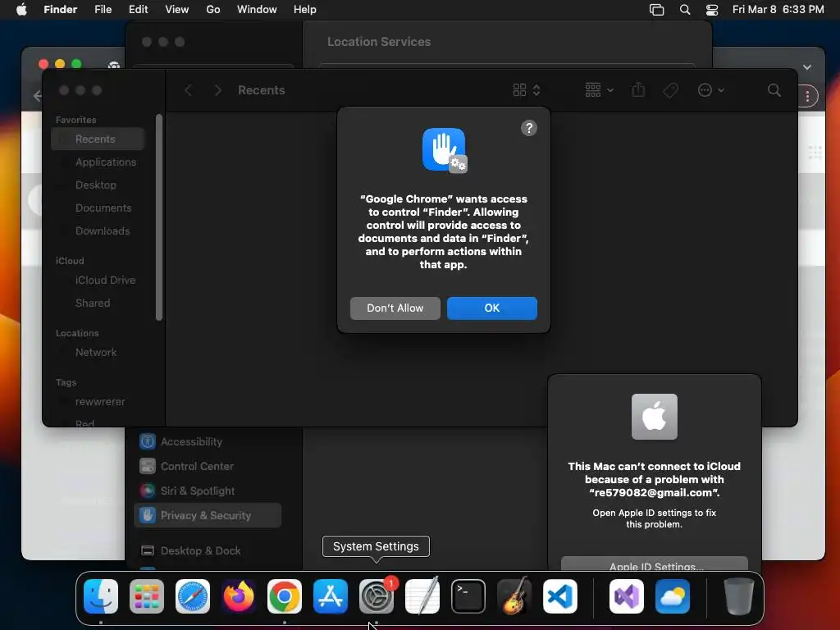This screenshot has height=630, width=840.
Task: Open Desktop & Dock in System Settings
Action: [x=208, y=550]
